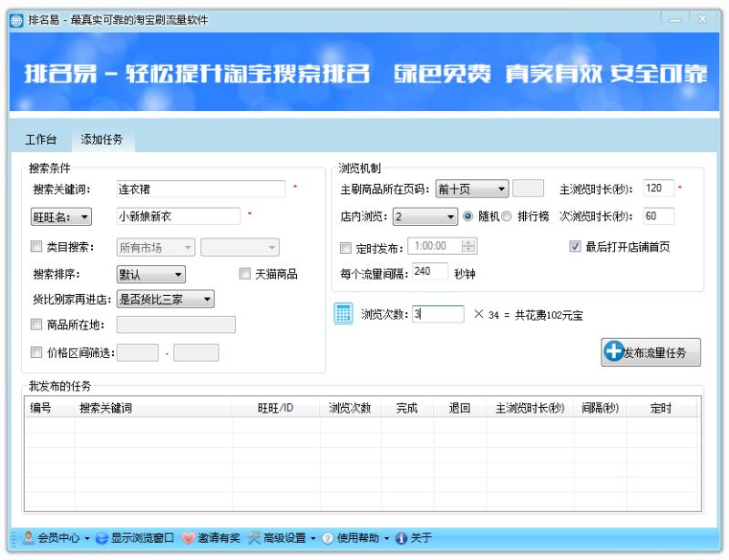The height and width of the screenshot is (560, 729).
Task: Sort by the 搜索关键词 column header
Action: click(153, 408)
